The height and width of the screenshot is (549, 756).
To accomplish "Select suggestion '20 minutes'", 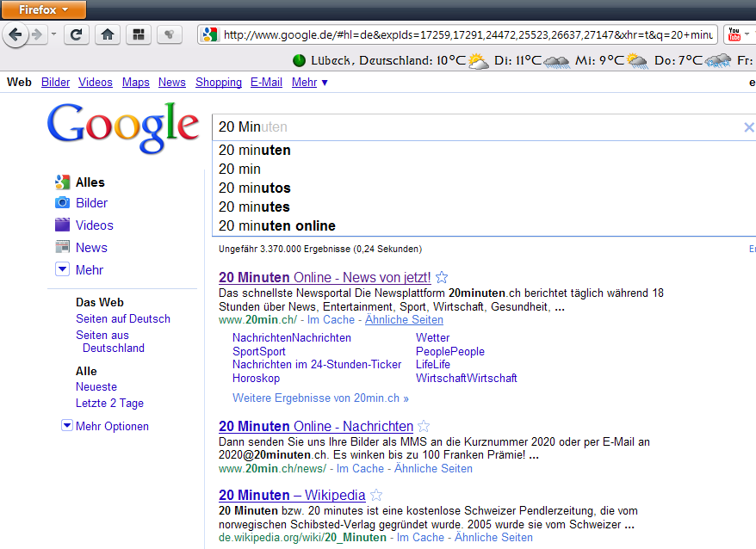I will pyautogui.click(x=484, y=207).
